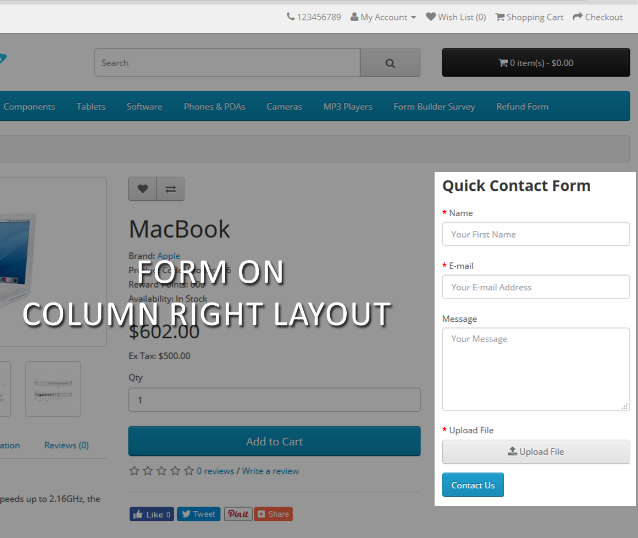Click the Write a review link
Viewport: 638px width, 538px height.
pyautogui.click(x=270, y=471)
